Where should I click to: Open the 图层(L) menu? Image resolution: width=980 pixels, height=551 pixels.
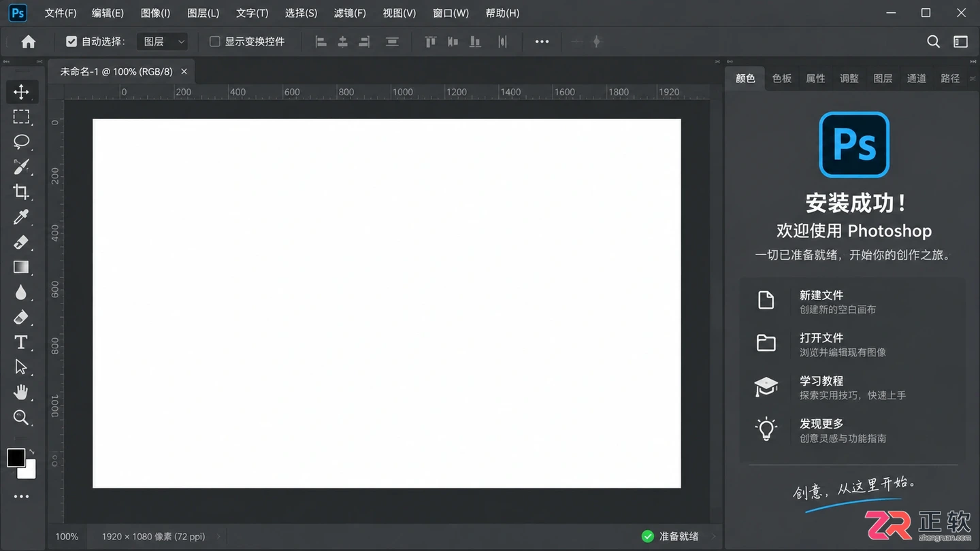pos(203,13)
